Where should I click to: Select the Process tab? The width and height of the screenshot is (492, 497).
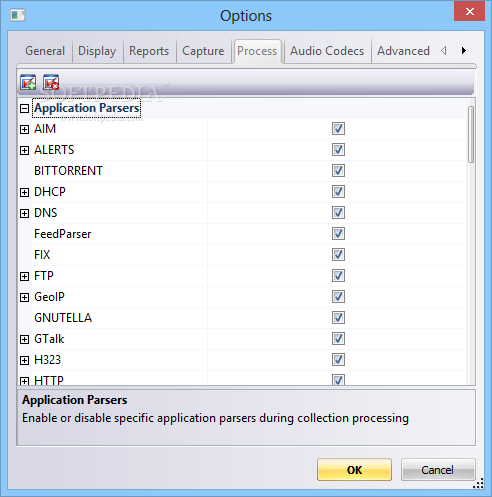257,51
